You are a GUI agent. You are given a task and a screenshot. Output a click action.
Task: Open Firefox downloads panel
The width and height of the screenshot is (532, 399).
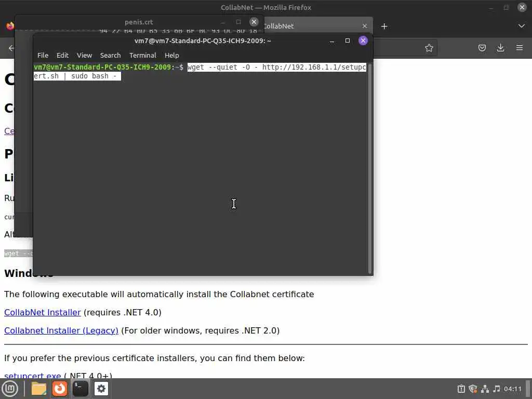click(500, 48)
